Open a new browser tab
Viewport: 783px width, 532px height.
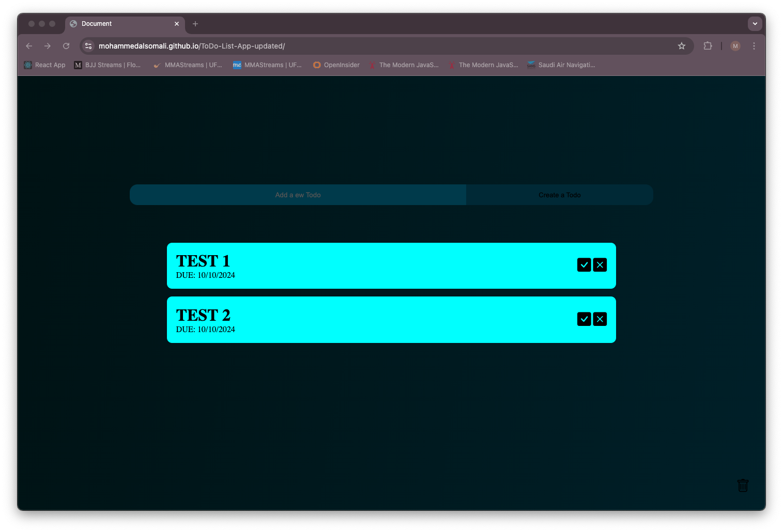click(195, 24)
